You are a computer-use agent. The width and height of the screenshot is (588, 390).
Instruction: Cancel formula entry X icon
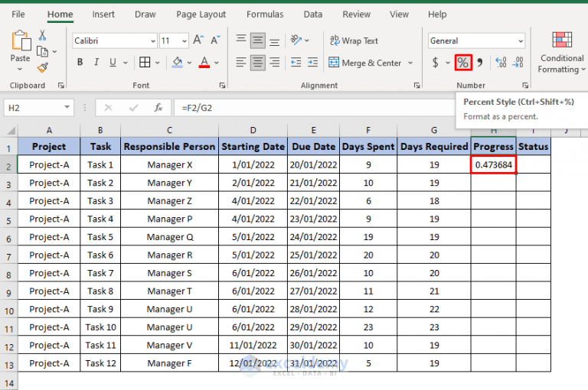point(109,108)
